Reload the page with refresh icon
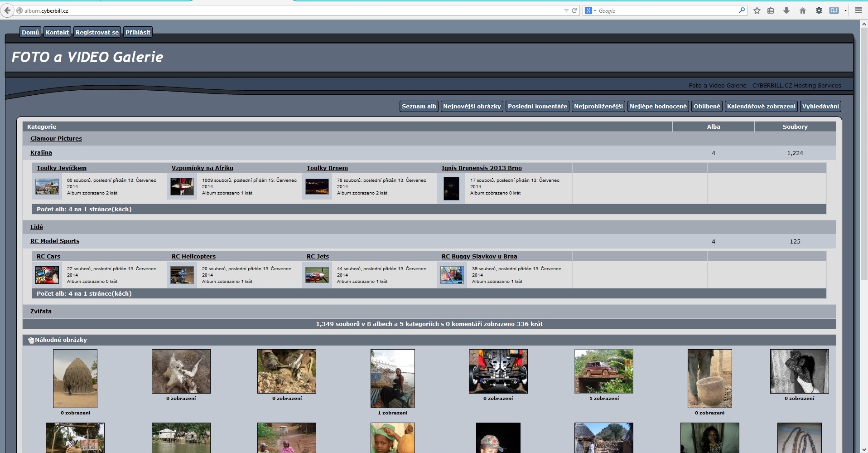 point(574,10)
